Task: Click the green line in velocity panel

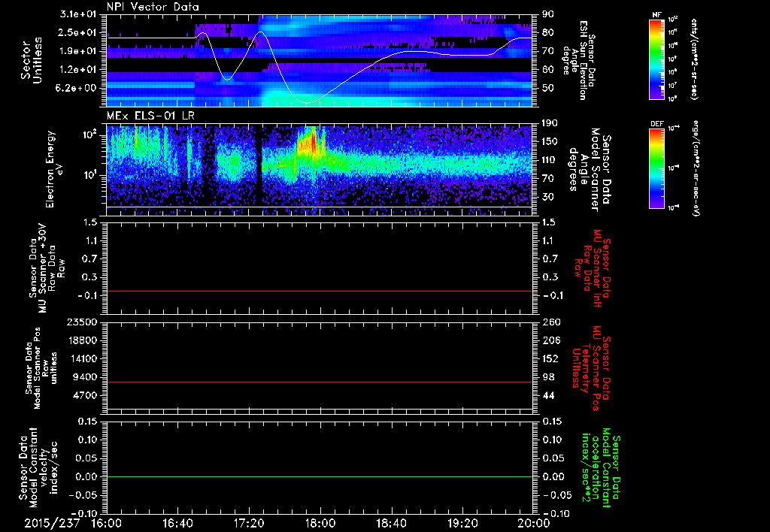Action: pos(320,476)
